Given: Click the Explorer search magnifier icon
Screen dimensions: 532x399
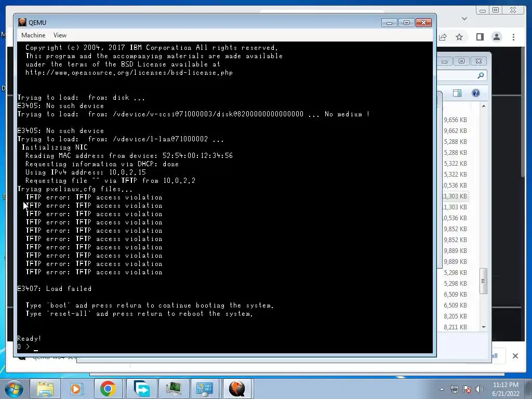Looking at the screenshot, I should [481, 76].
